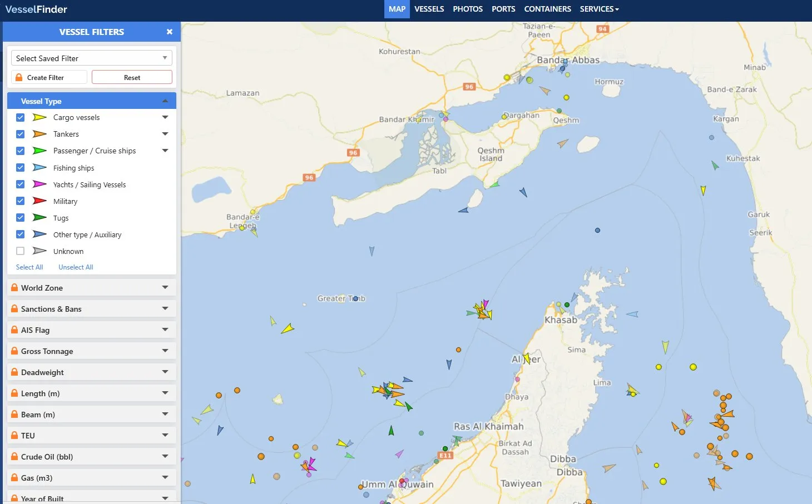Screen dimensions: 812x504
Task: Enable the Unknown vessel type filter
Action: [x=20, y=251]
